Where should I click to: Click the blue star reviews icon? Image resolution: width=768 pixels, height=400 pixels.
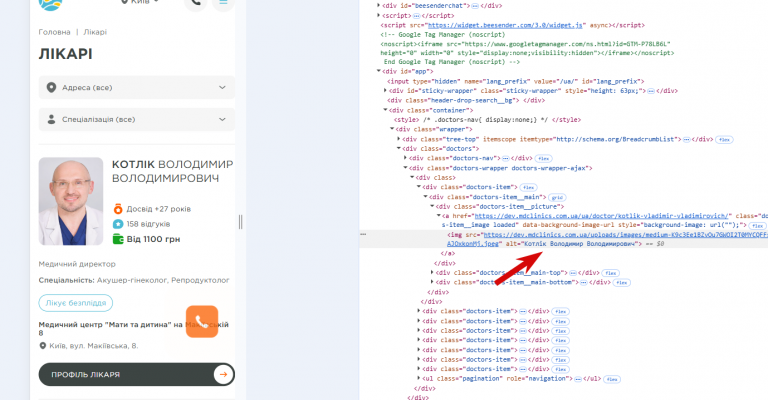point(118,224)
